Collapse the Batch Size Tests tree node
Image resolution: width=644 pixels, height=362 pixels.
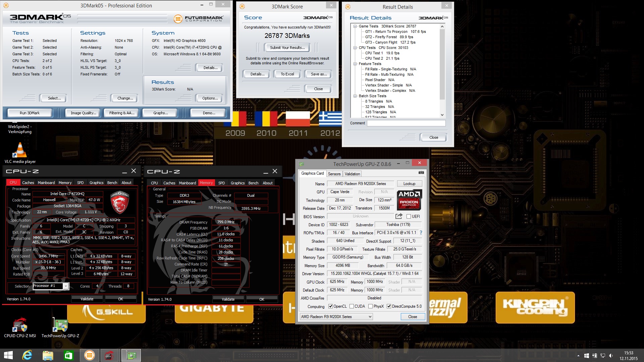355,96
